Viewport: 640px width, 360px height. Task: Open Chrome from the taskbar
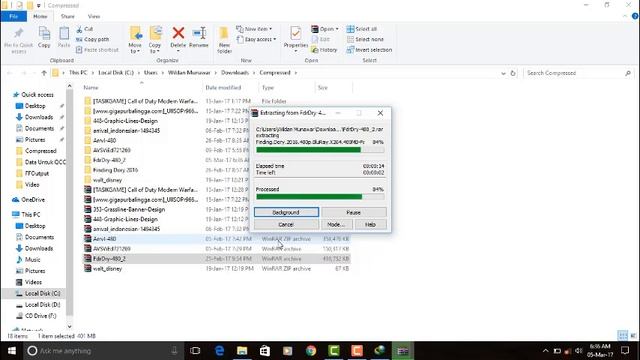(311, 351)
